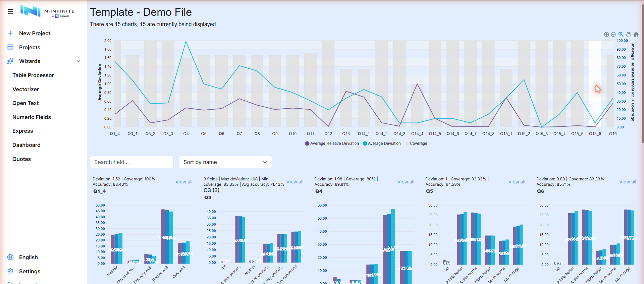Click the Settings gear icon
Image resolution: width=644 pixels, height=284 pixels.
coord(10,271)
